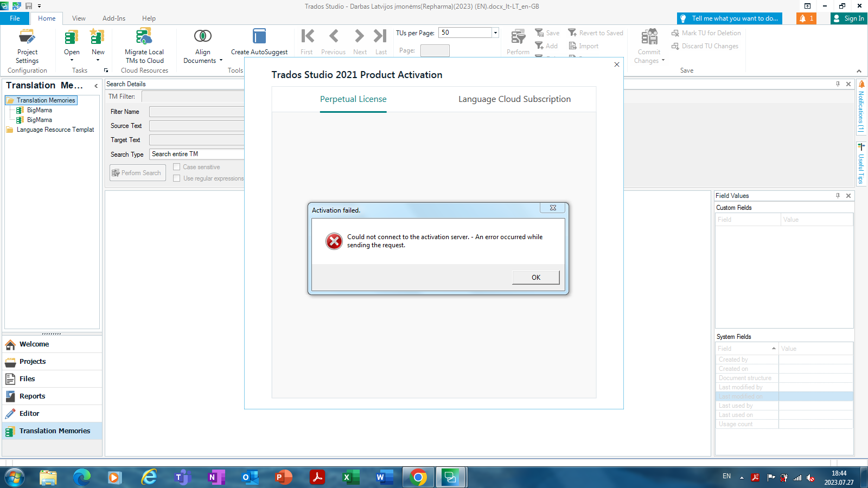Dismiss the activation error with OK

point(535,277)
